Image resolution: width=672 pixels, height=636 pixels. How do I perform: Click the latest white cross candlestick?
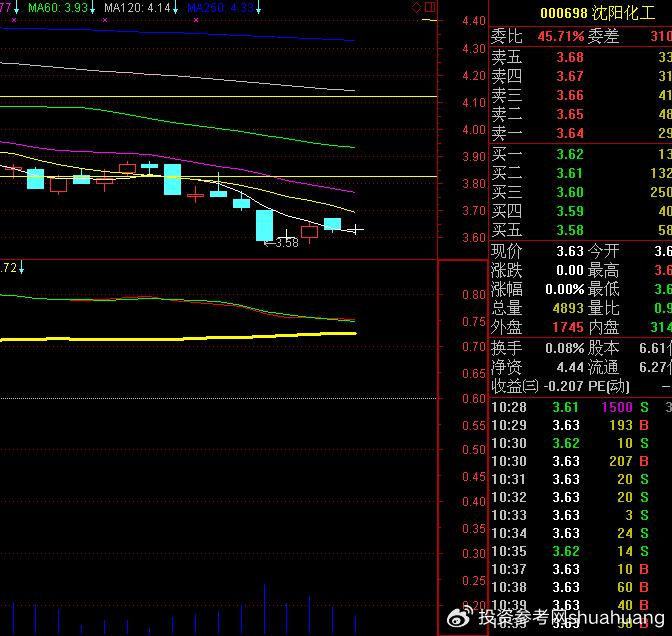[x=355, y=229]
